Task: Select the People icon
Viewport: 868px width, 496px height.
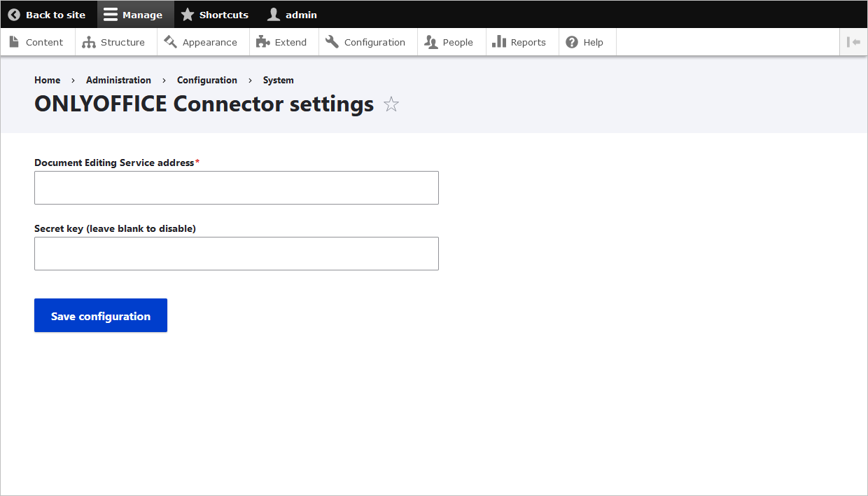Action: point(432,41)
